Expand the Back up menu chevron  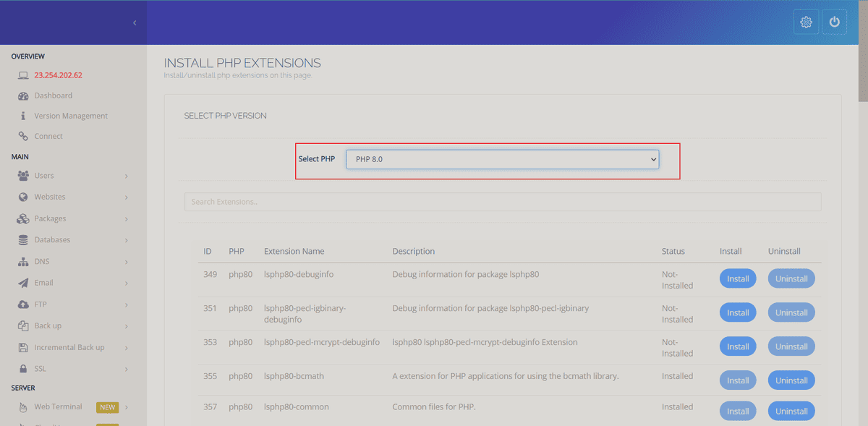tap(127, 325)
